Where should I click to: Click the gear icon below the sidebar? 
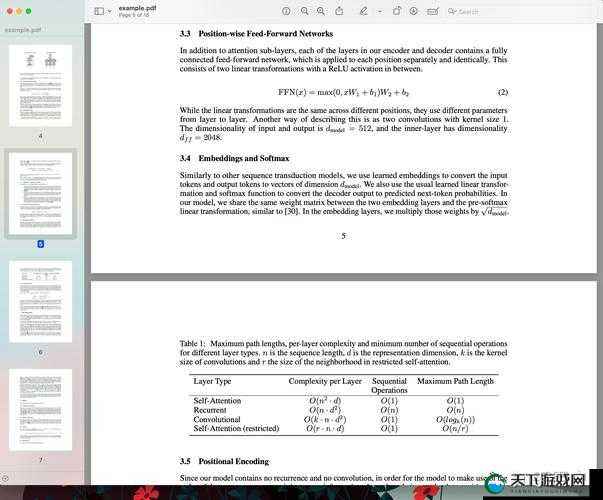coord(5,478)
